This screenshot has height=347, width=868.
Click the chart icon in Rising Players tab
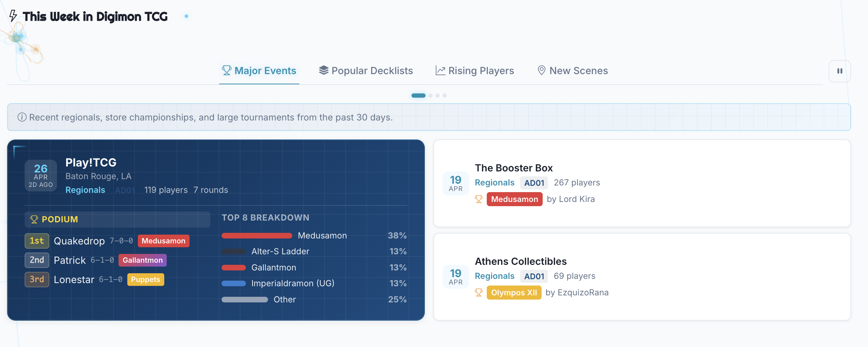coord(440,71)
